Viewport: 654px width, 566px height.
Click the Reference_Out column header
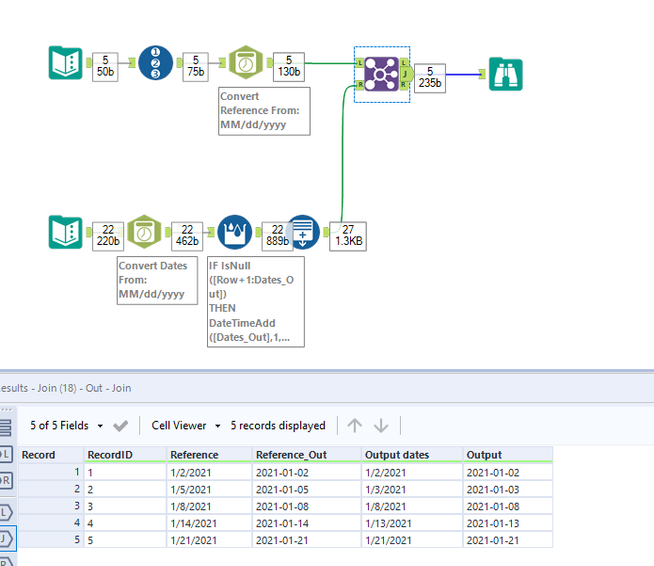(307, 455)
